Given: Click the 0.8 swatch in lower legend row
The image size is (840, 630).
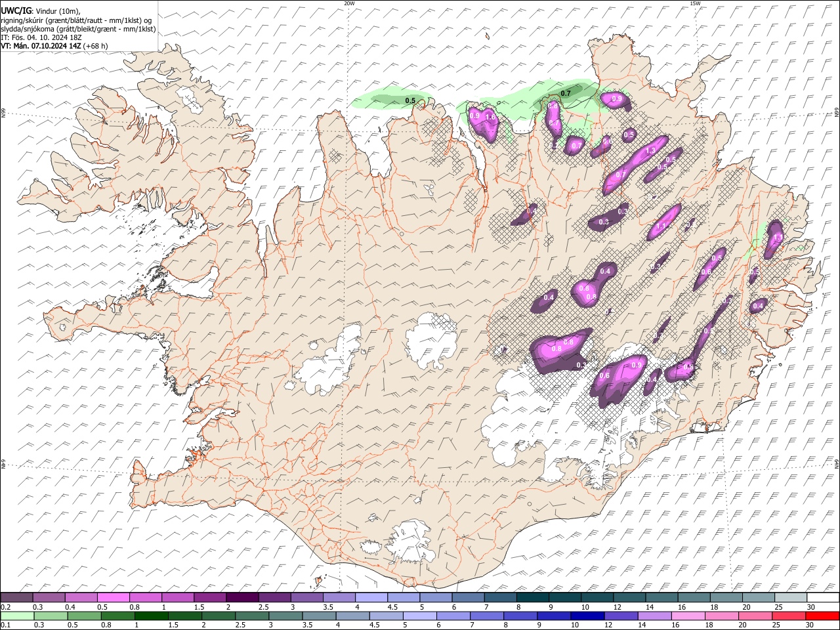Looking at the screenshot, I should (117, 616).
